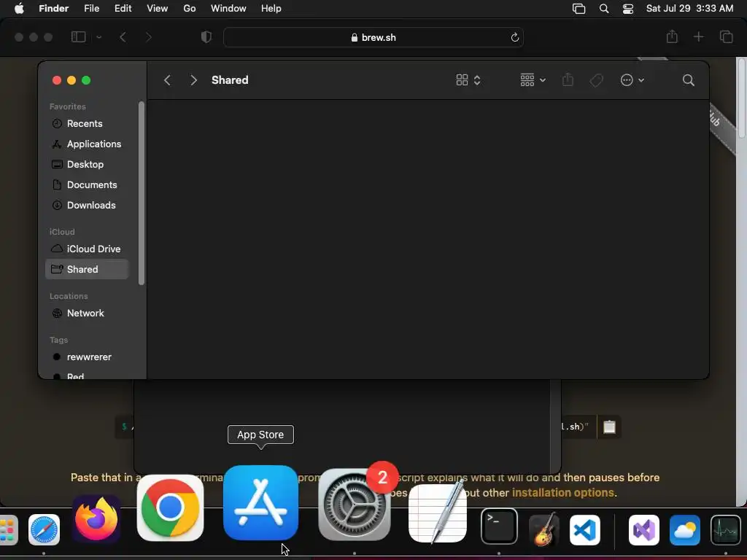Click Stage Manager icon in menu bar
Viewport: 747px width, 560px height.
(578, 9)
